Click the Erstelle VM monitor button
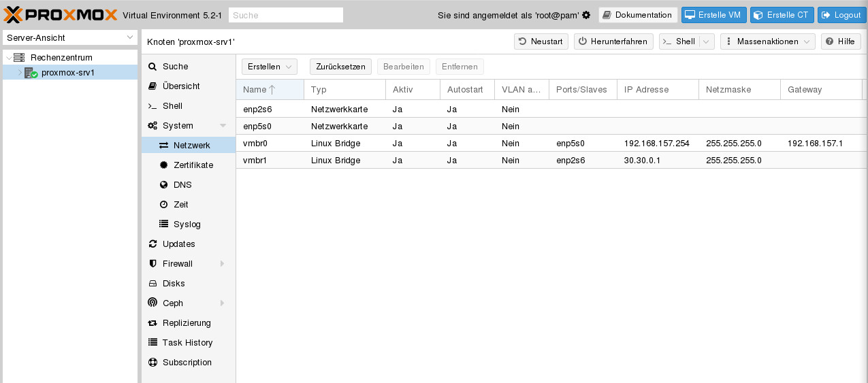868x383 pixels. click(x=714, y=15)
